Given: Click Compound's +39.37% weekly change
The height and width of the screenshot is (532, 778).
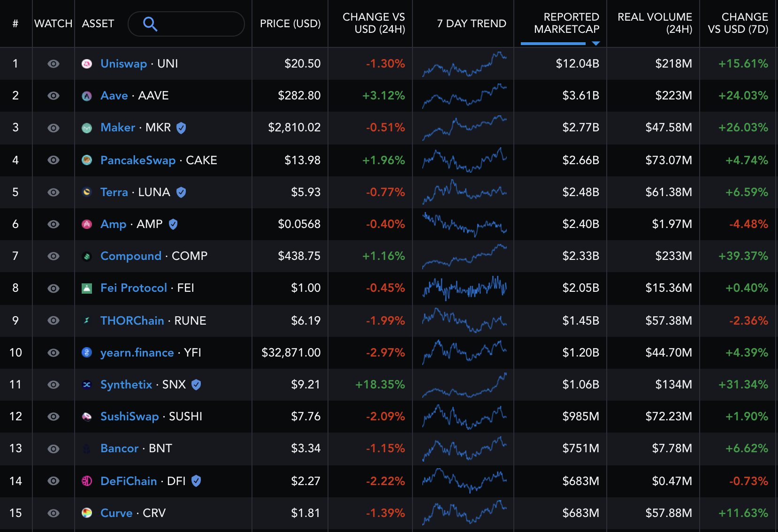Looking at the screenshot, I should (x=743, y=256).
